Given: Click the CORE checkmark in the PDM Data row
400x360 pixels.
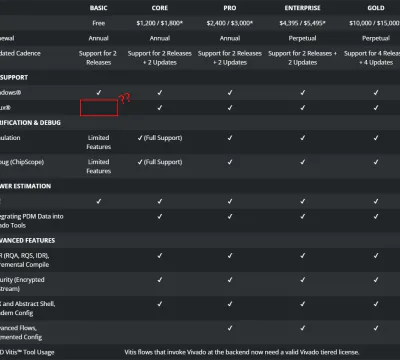Looking at the screenshot, I should tap(160, 216).
